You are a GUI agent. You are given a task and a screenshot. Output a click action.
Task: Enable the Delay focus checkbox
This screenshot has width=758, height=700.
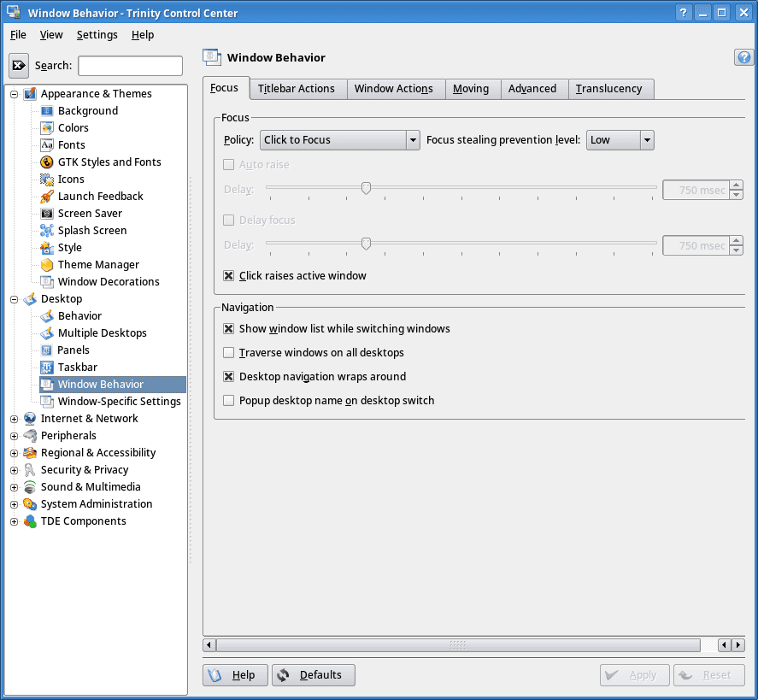point(229,221)
